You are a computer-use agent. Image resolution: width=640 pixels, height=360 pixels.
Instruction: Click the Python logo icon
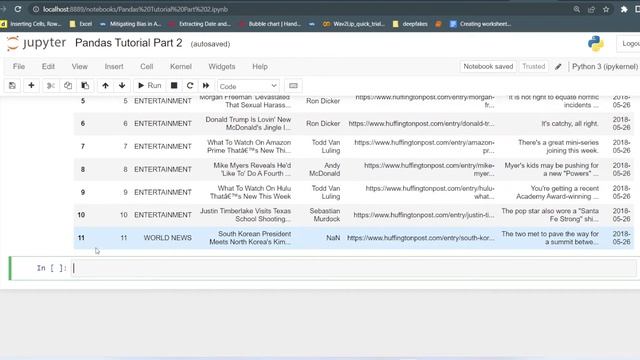point(596,44)
